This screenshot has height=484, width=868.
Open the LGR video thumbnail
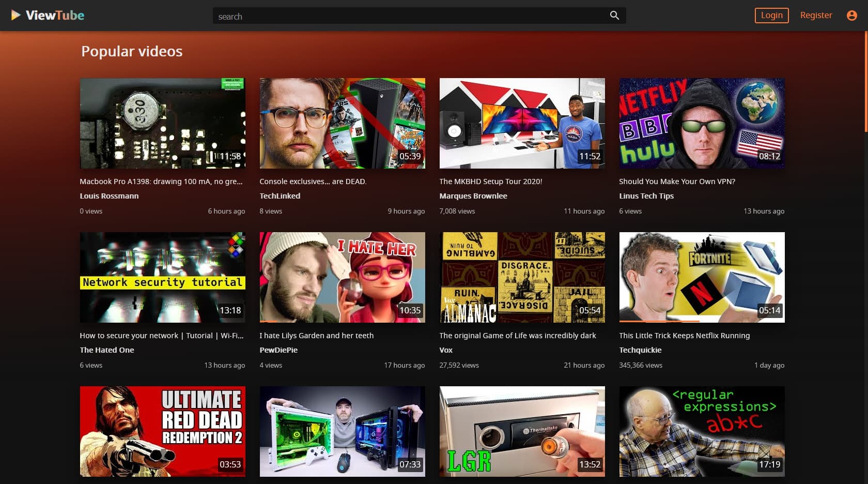(522, 431)
